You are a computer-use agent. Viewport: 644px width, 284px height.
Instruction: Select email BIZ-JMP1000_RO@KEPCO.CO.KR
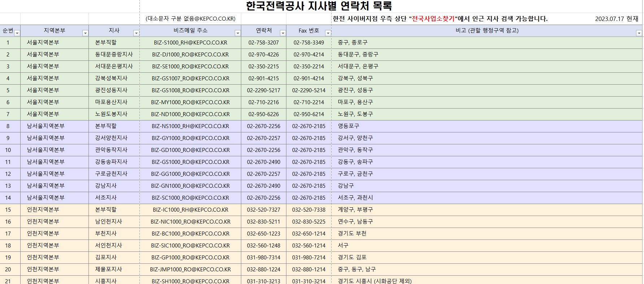tap(190, 270)
